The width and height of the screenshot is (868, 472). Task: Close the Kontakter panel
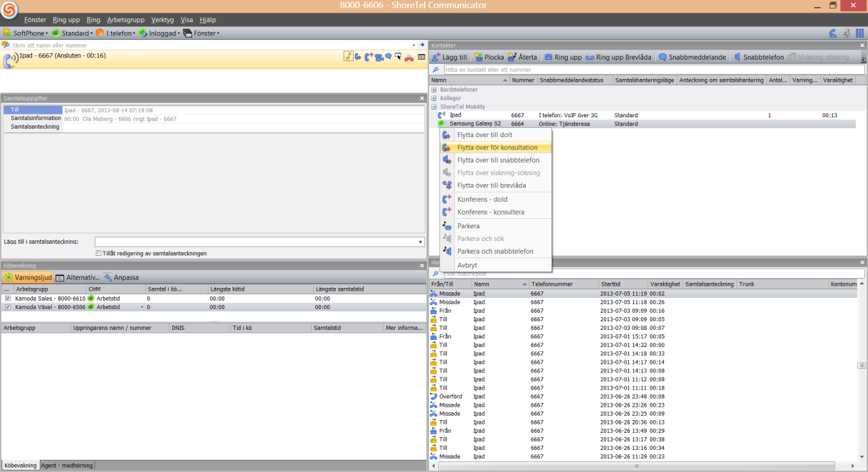[862, 45]
